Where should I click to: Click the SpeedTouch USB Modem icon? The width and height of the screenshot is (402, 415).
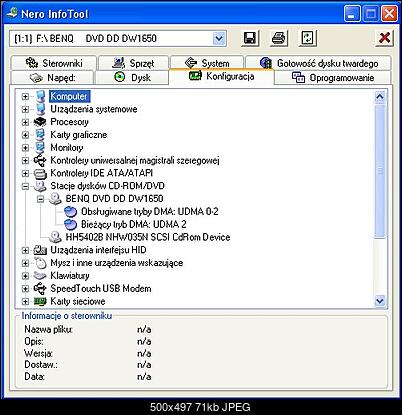40,288
